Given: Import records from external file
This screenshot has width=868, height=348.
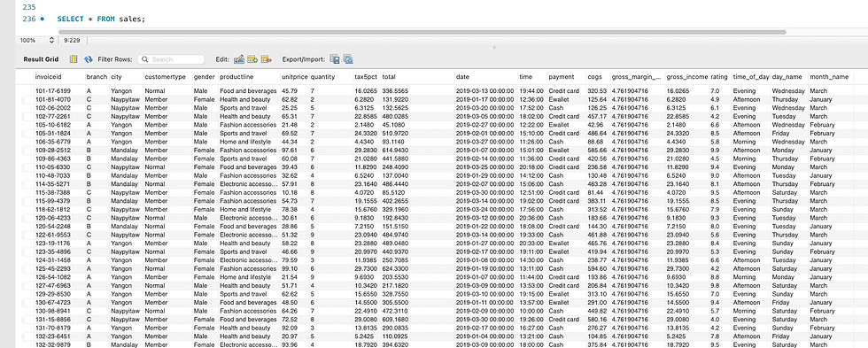Looking at the screenshot, I should pyautogui.click(x=348, y=59).
